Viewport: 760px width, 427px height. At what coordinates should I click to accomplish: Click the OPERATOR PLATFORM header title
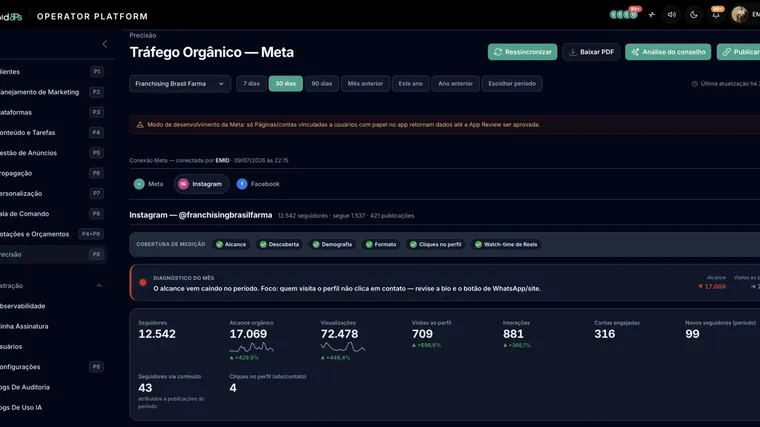[92, 16]
